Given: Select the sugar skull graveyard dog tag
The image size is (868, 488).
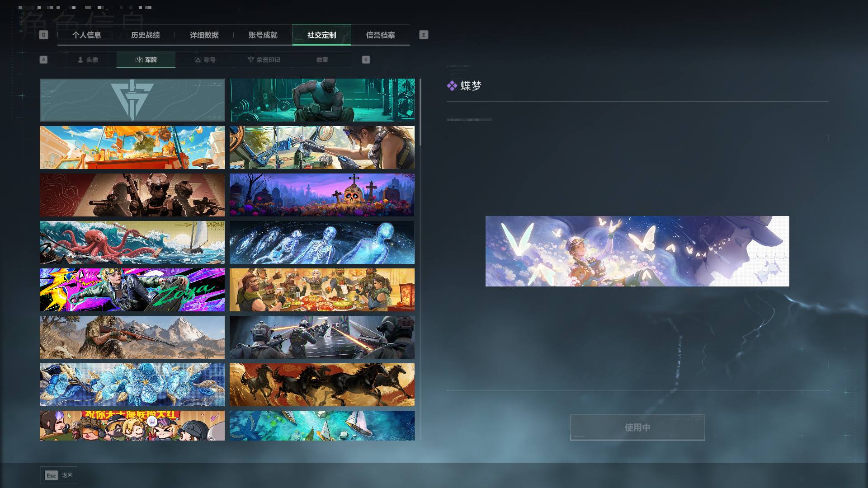Looking at the screenshot, I should coord(322,195).
